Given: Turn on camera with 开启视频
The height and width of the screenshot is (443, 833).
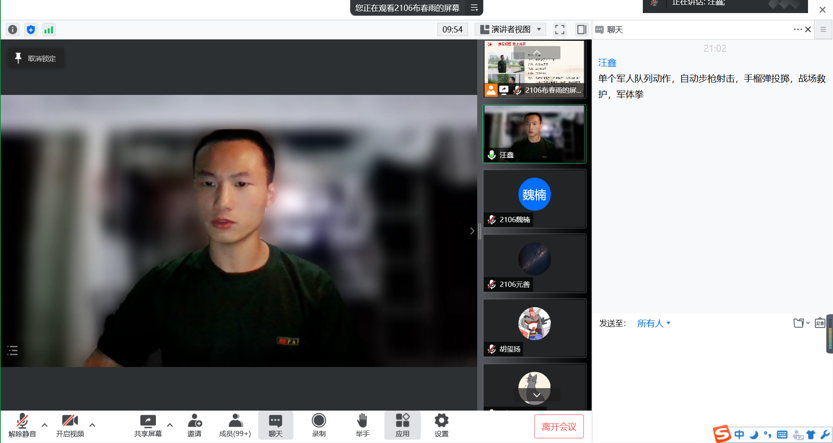Looking at the screenshot, I should tap(69, 425).
